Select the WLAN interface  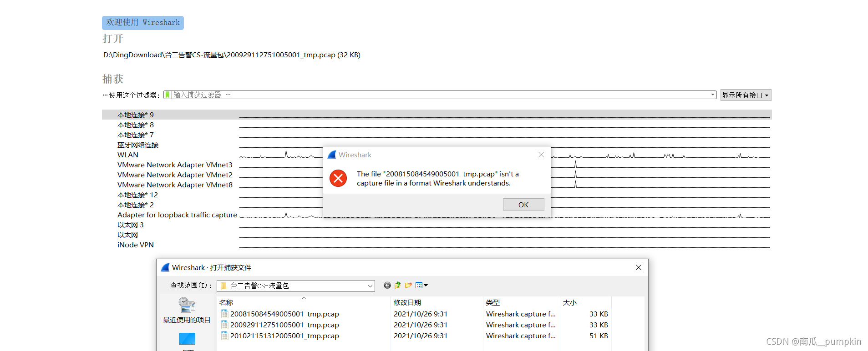point(128,155)
